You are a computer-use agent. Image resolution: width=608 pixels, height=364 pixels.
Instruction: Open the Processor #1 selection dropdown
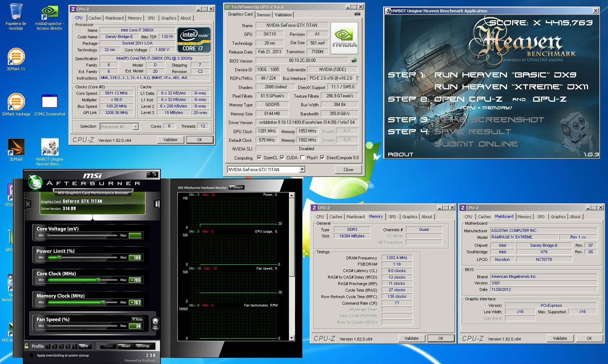(119, 127)
